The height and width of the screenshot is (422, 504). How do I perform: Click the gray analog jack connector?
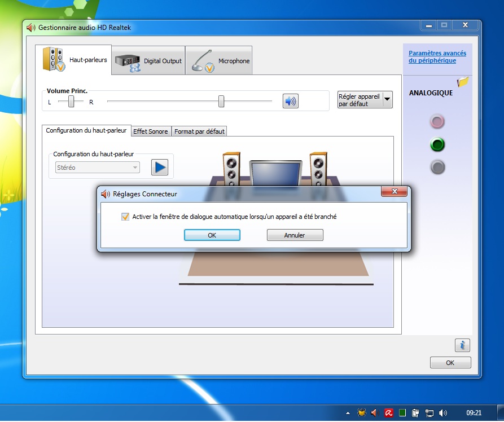point(437,167)
